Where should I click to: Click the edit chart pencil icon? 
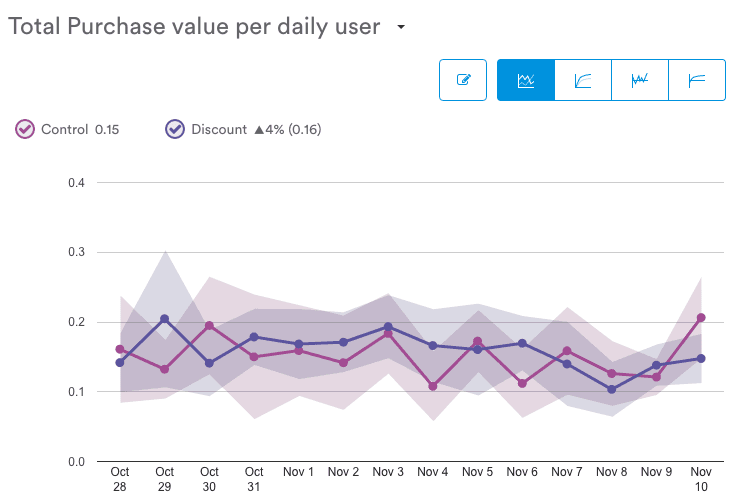463,80
